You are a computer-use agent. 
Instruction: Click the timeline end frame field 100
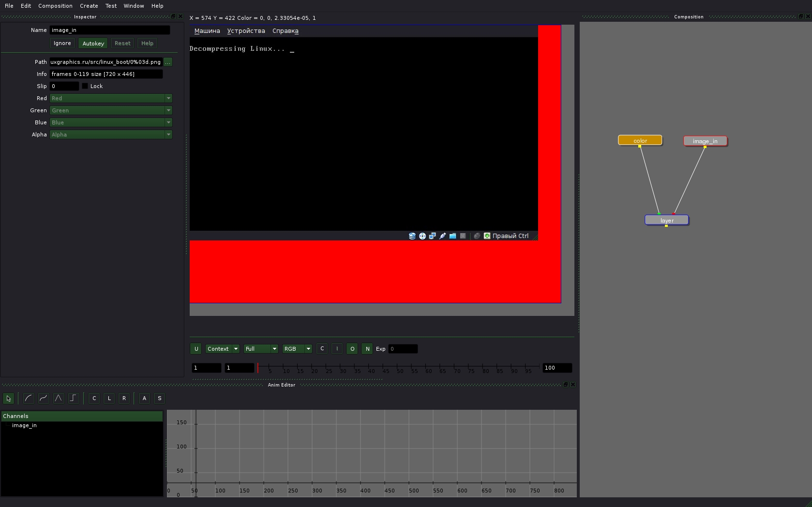coord(557,368)
